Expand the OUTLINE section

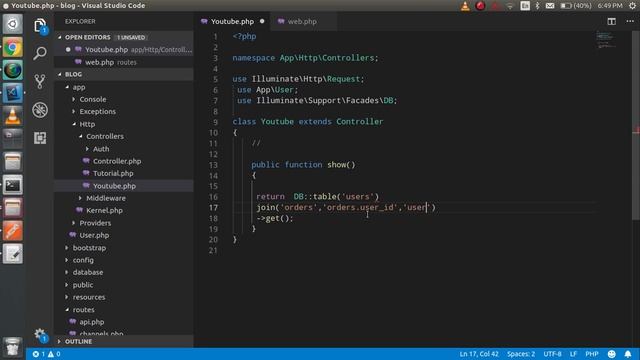[124, 341]
